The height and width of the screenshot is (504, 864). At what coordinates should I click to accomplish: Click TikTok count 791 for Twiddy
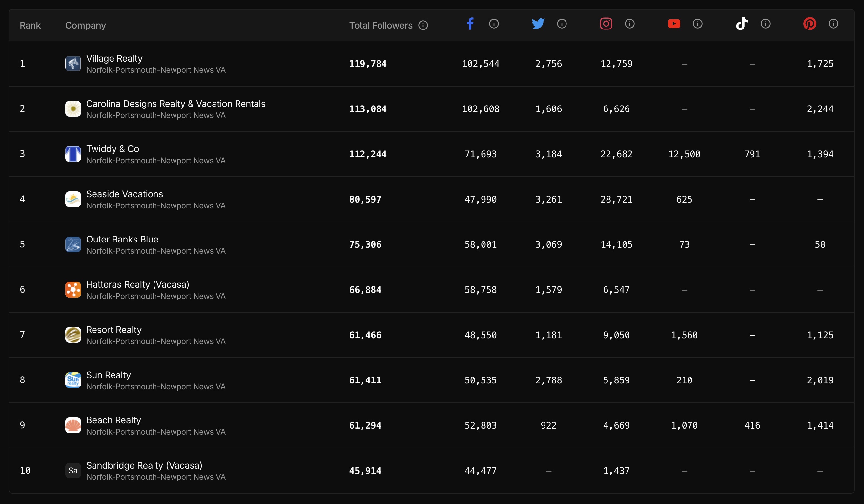click(752, 154)
